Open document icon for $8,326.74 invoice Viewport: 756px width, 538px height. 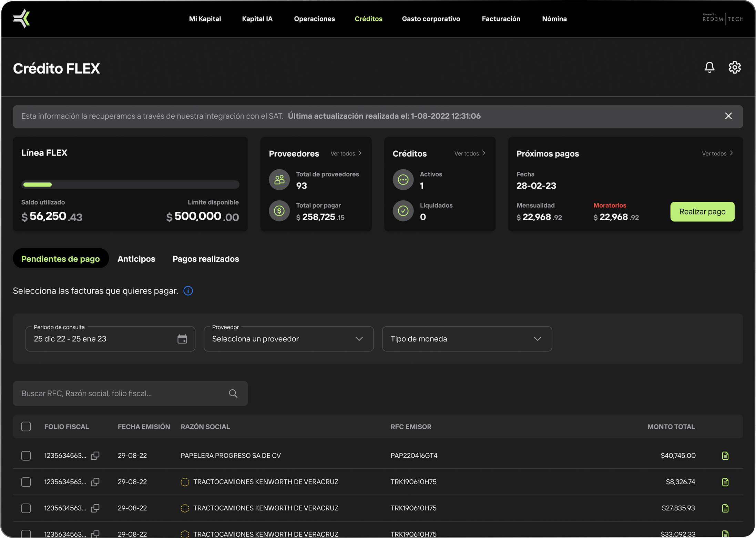click(x=725, y=482)
